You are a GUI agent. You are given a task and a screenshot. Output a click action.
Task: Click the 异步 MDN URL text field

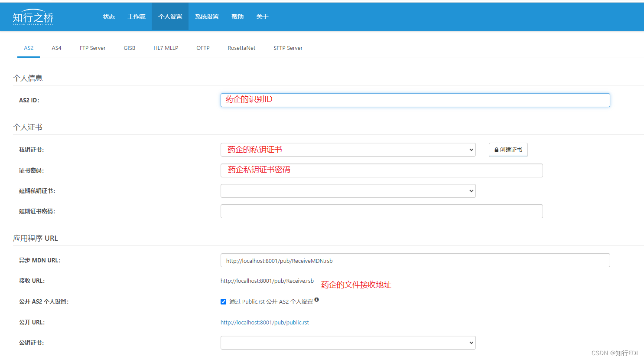click(x=415, y=261)
